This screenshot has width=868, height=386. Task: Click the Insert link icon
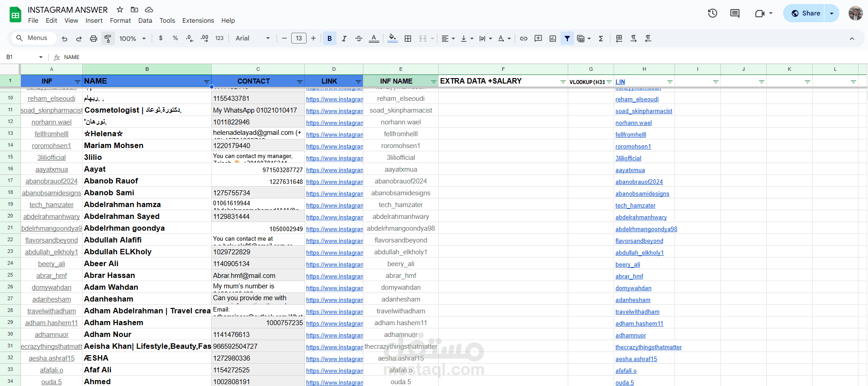click(x=524, y=39)
